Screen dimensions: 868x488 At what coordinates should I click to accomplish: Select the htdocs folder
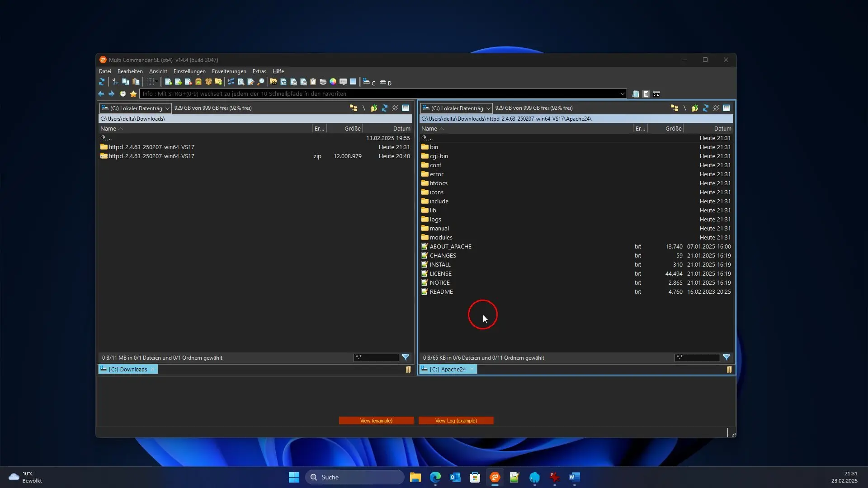point(439,183)
